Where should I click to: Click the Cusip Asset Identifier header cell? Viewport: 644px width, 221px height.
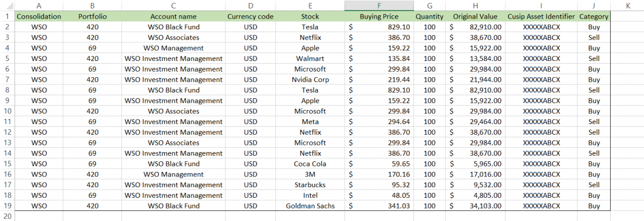coord(541,17)
